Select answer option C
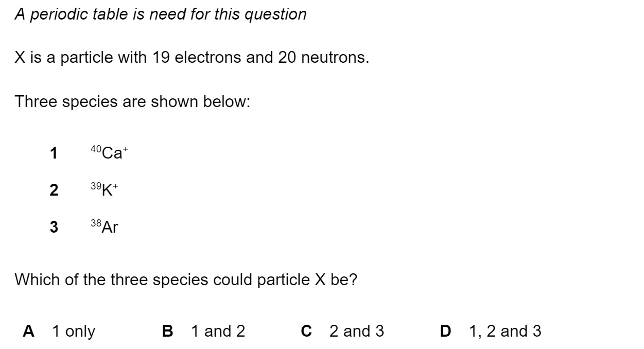 (x=307, y=331)
